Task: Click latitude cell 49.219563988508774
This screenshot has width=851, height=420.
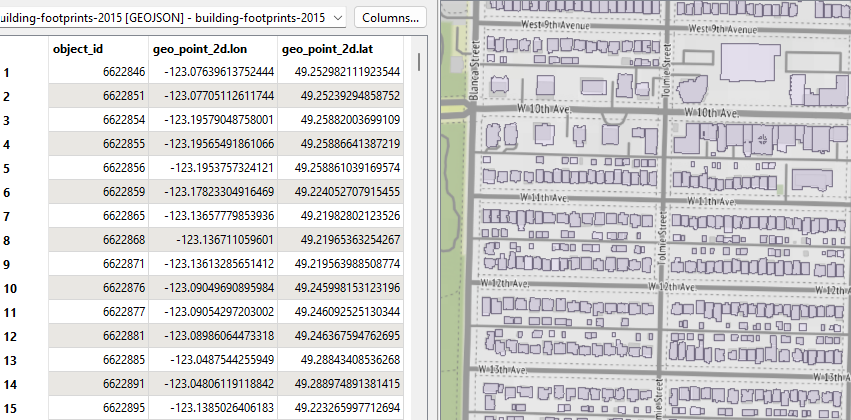Action: pyautogui.click(x=340, y=264)
